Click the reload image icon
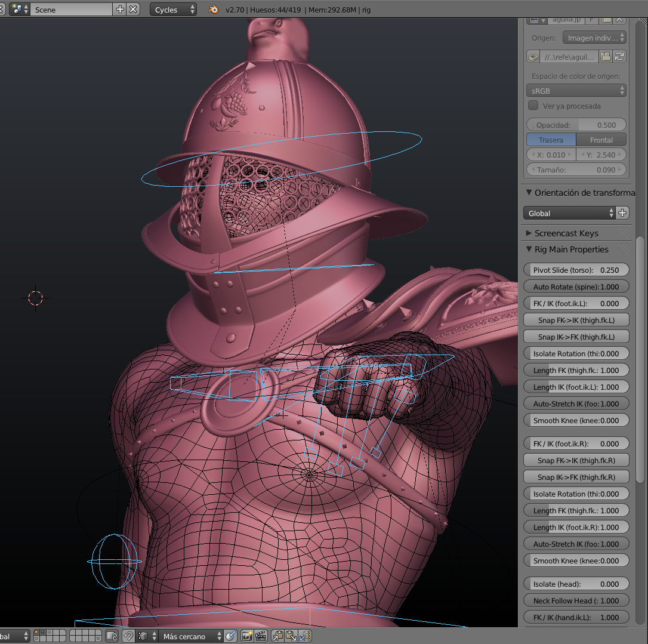The height and width of the screenshot is (644, 648). click(x=619, y=57)
